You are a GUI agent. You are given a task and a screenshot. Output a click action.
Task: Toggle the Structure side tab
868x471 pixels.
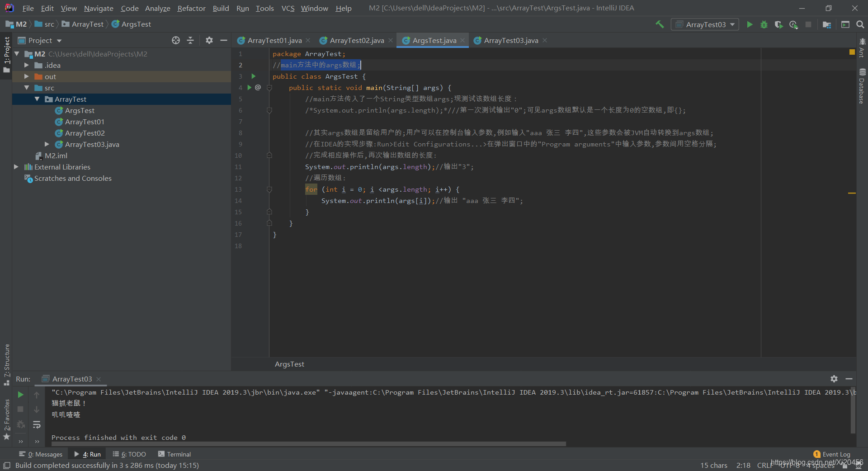[6, 364]
